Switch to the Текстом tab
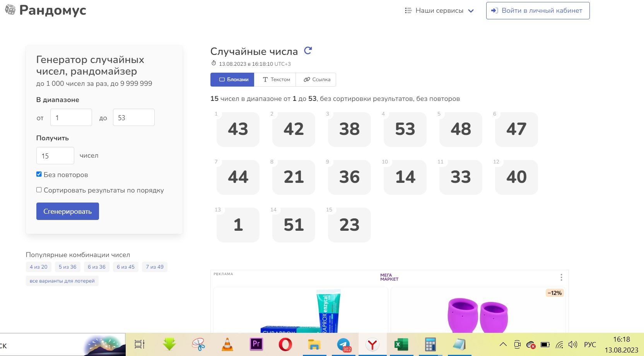 pos(276,80)
